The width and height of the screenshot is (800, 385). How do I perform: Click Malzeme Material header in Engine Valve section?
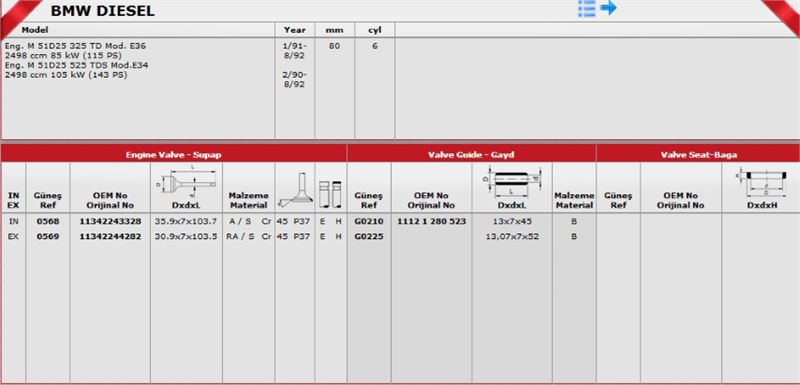click(248, 200)
